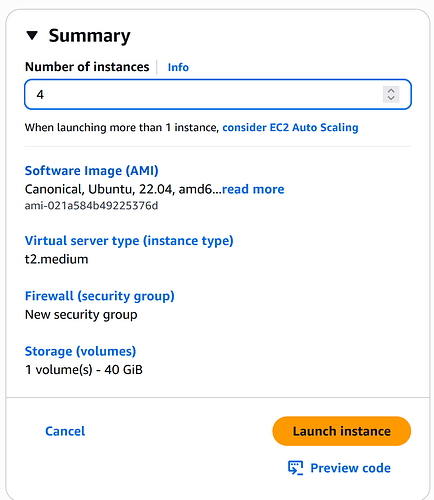The width and height of the screenshot is (434, 500).
Task: Click the 1 volume(s) - 40 GiB text
Action: coord(84,370)
